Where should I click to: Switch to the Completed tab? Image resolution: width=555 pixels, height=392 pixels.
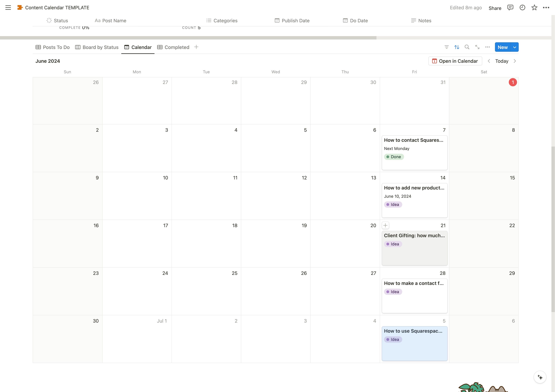(x=173, y=47)
